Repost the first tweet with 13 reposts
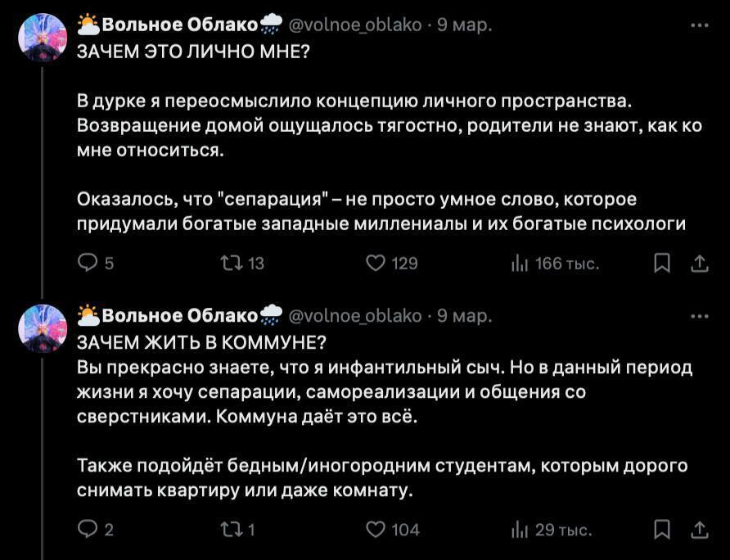The image size is (730, 560). 230,263
